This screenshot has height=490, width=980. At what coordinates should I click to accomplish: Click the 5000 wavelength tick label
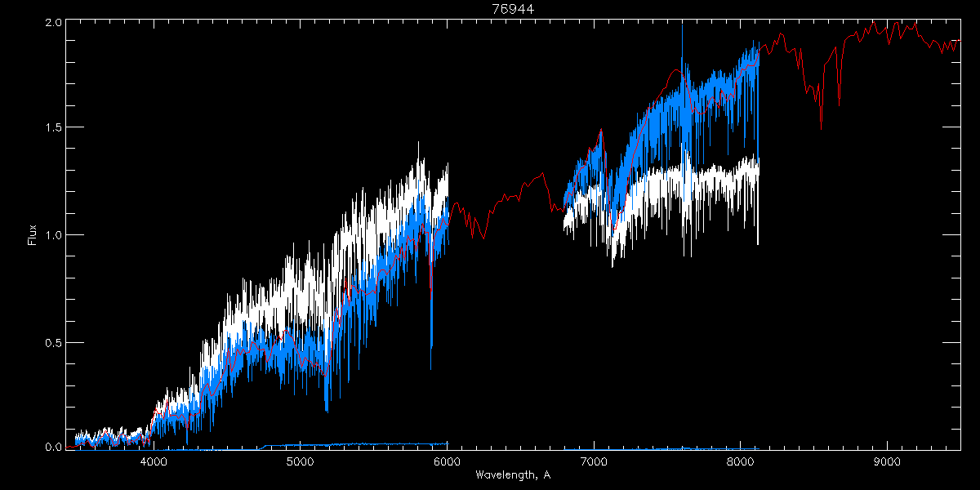tap(300, 461)
